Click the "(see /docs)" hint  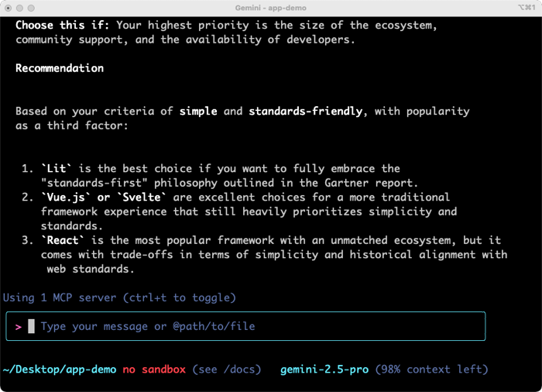coord(228,370)
